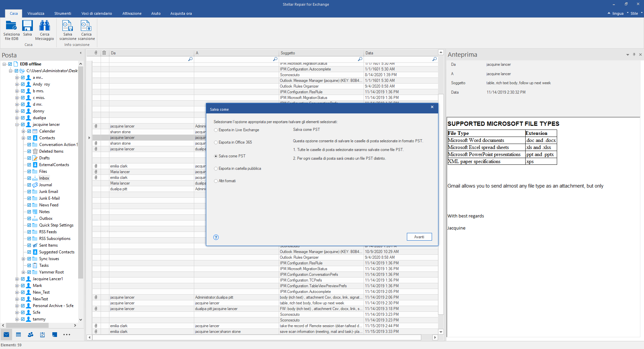Expand the Yammer Root folder node
The width and height of the screenshot is (644, 349).
pos(23,272)
